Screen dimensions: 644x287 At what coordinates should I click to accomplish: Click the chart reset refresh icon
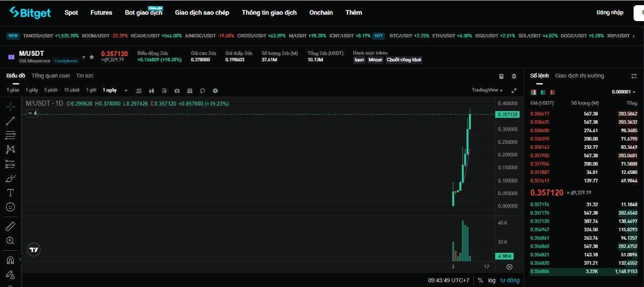click(x=203, y=90)
